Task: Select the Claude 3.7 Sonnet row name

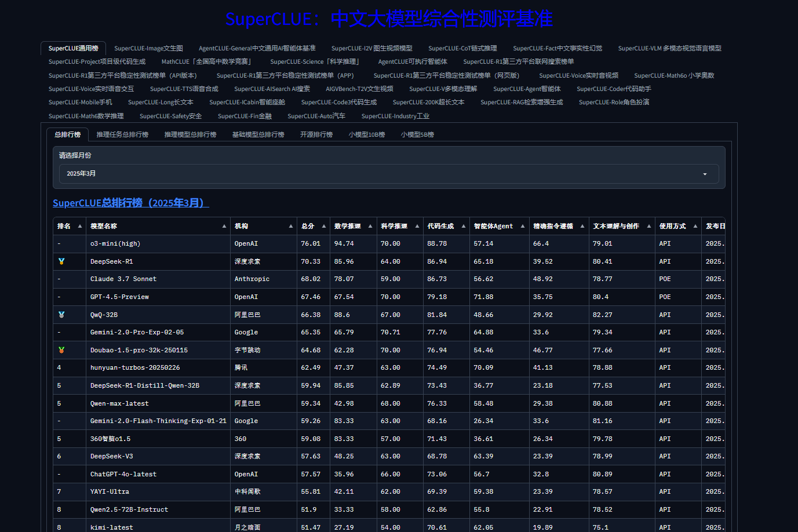Action: (x=123, y=279)
